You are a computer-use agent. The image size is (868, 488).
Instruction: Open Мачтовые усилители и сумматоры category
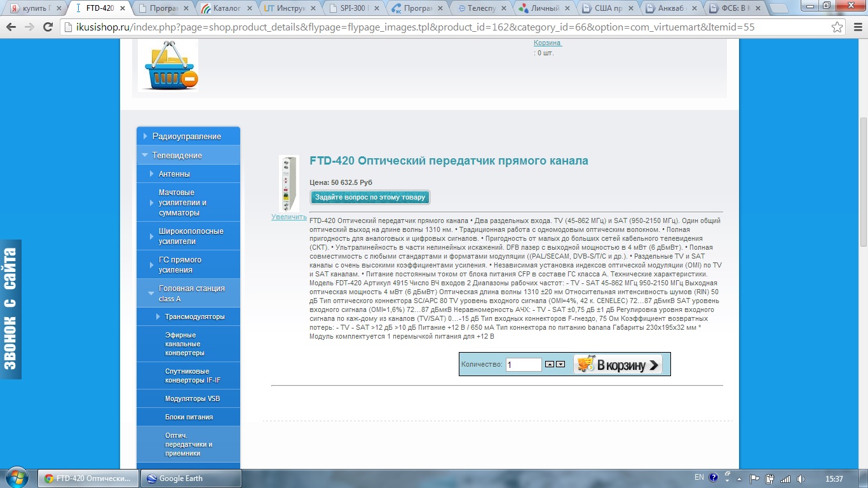tap(188, 202)
